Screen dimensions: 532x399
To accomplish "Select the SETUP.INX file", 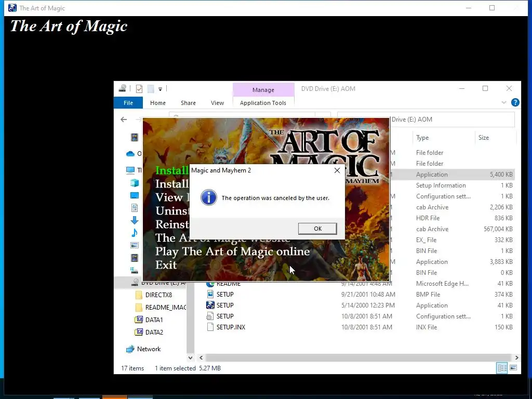I will pos(231,327).
